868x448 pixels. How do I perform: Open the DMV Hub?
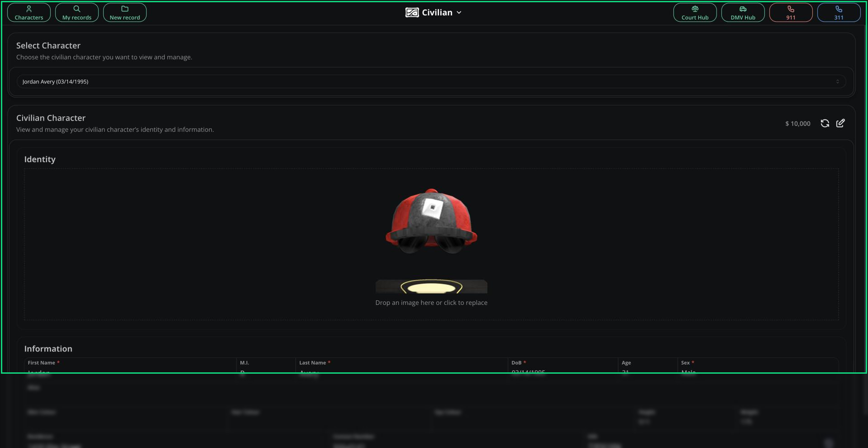743,13
